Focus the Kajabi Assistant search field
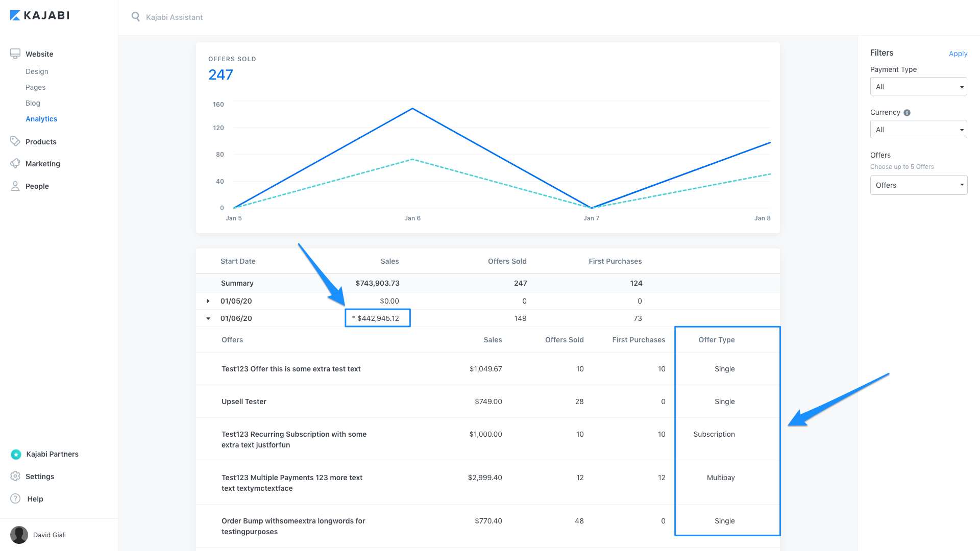Image resolution: width=980 pixels, height=551 pixels. click(x=174, y=17)
